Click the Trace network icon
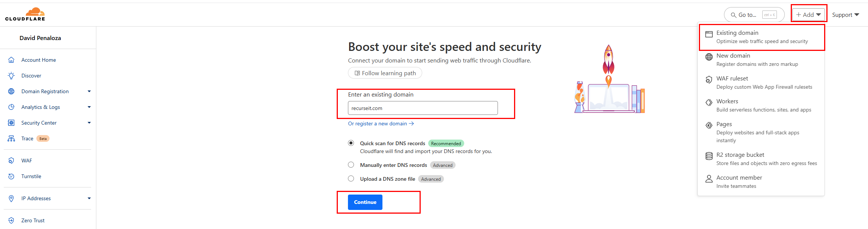 11,138
